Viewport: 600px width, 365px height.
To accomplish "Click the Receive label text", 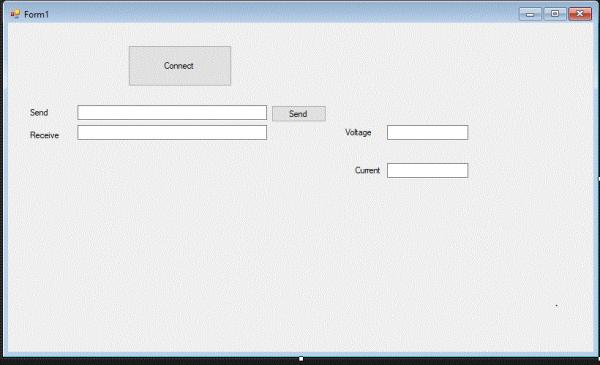I will pyautogui.click(x=44, y=135).
